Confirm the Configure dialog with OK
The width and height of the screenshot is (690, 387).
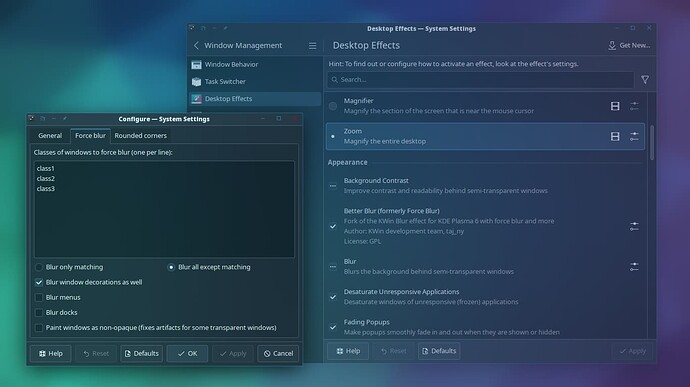(x=187, y=354)
